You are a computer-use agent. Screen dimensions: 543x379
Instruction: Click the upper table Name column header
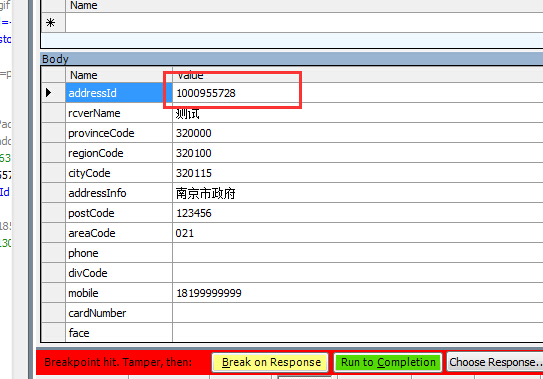[304, 6]
